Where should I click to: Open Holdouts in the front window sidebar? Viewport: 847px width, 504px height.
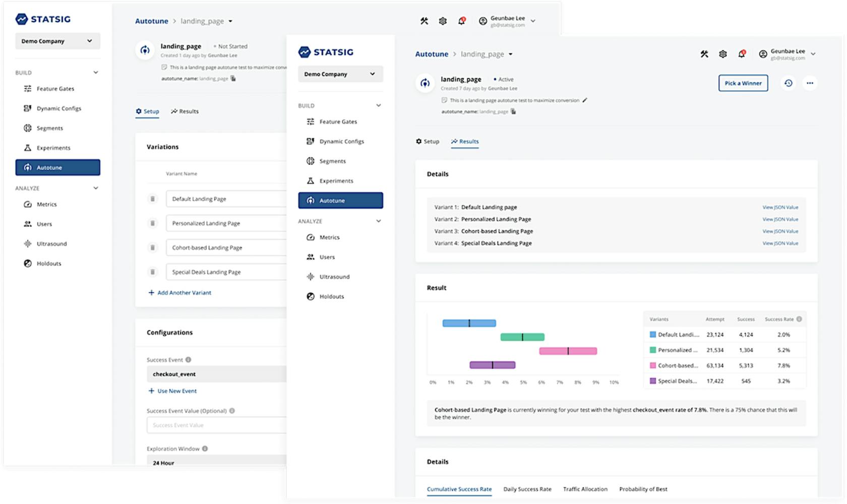point(331,296)
